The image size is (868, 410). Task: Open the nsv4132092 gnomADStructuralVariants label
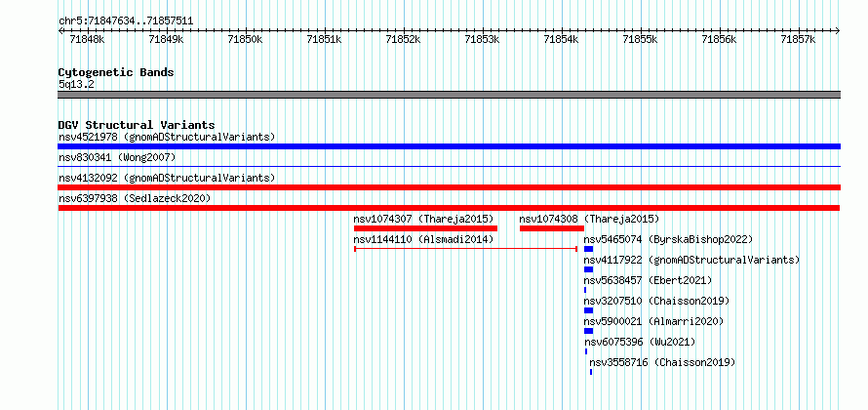tap(167, 178)
